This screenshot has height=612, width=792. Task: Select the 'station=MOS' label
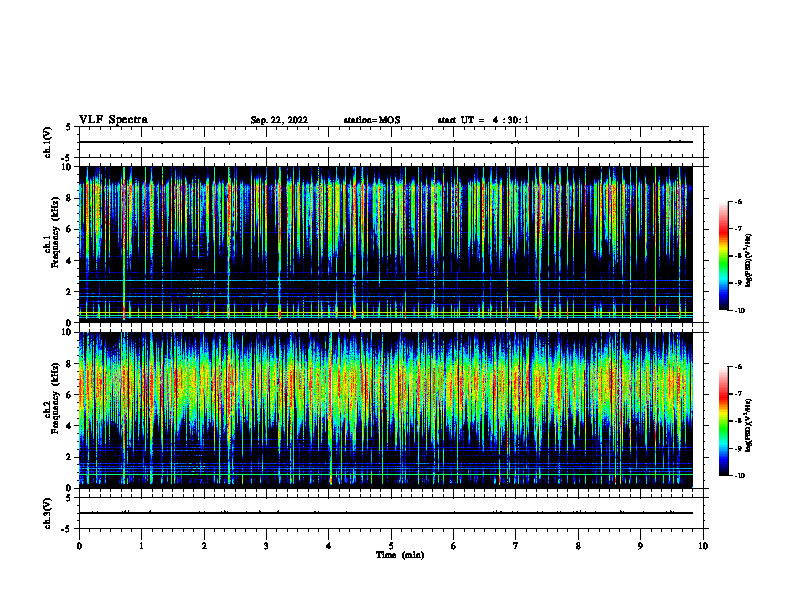(x=372, y=120)
